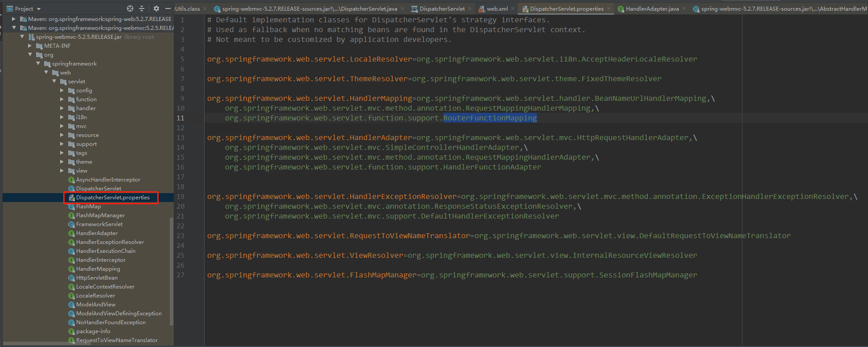This screenshot has height=347, width=868.
Task: Close the DispatcherServlet.properties tab
Action: pyautogui.click(x=609, y=8)
